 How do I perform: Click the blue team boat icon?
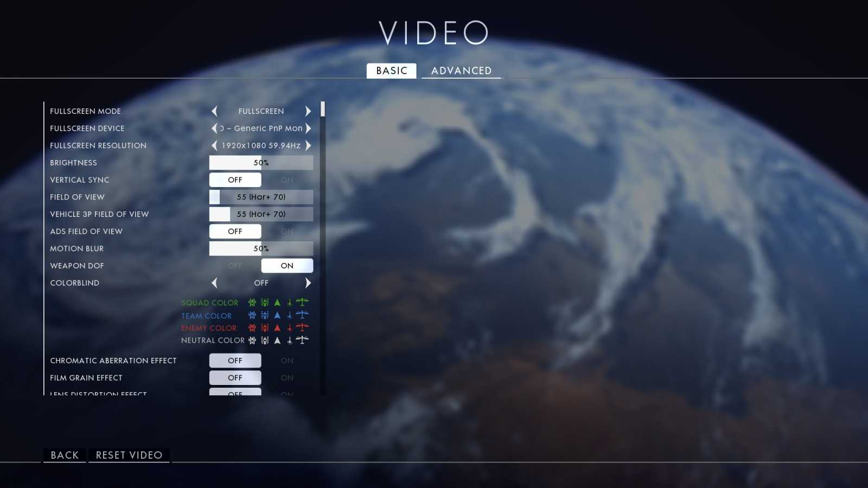290,315
